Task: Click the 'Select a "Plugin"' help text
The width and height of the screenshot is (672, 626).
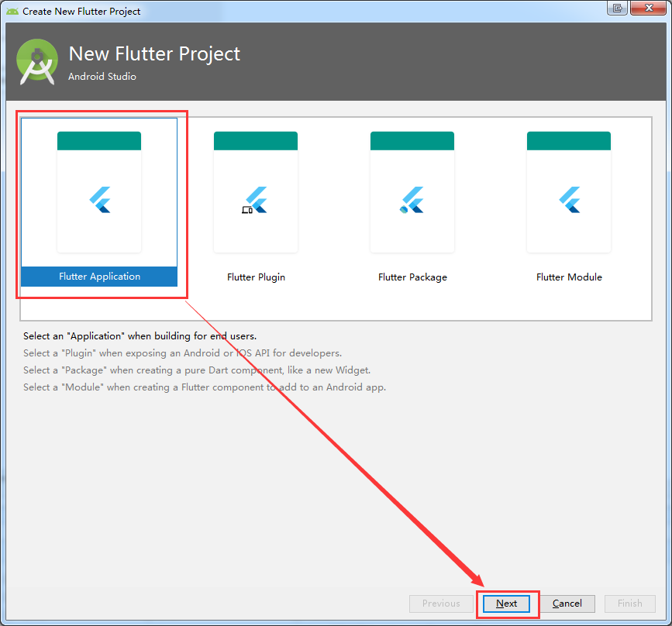Action: [183, 353]
